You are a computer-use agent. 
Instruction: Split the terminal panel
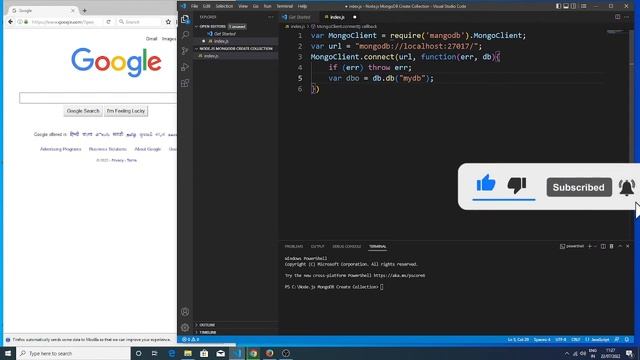(603, 247)
